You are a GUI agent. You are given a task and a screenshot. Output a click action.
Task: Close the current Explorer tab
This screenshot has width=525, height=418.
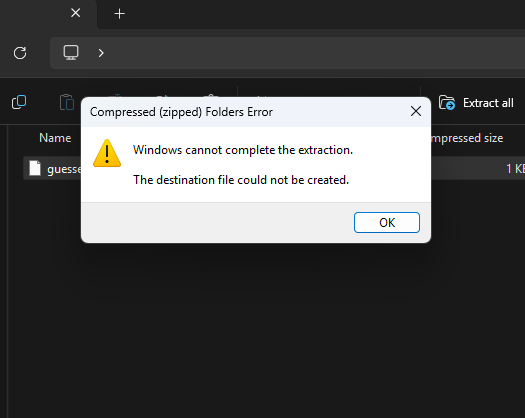point(76,13)
